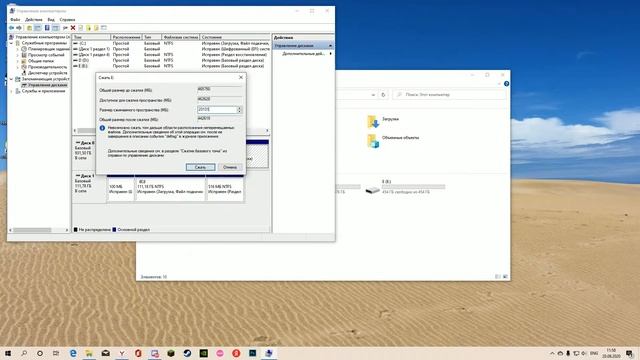Click the clock in the system tray
The image size is (640, 360).
coord(611,353)
